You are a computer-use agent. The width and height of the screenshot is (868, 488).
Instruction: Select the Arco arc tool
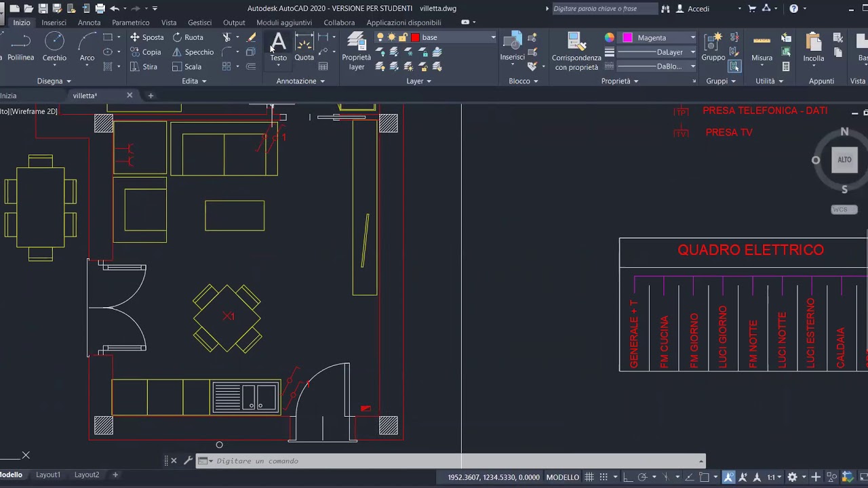point(87,47)
